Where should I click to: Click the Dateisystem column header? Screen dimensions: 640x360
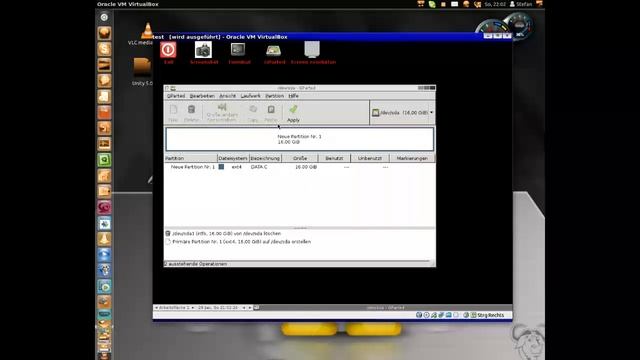(233, 158)
